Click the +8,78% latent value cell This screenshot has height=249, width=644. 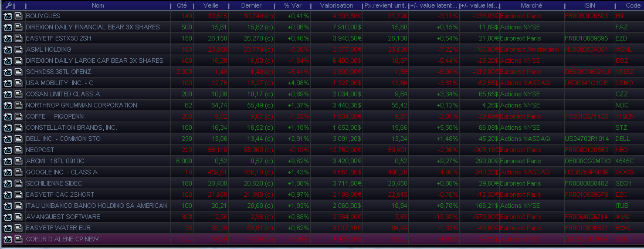pos(447,206)
